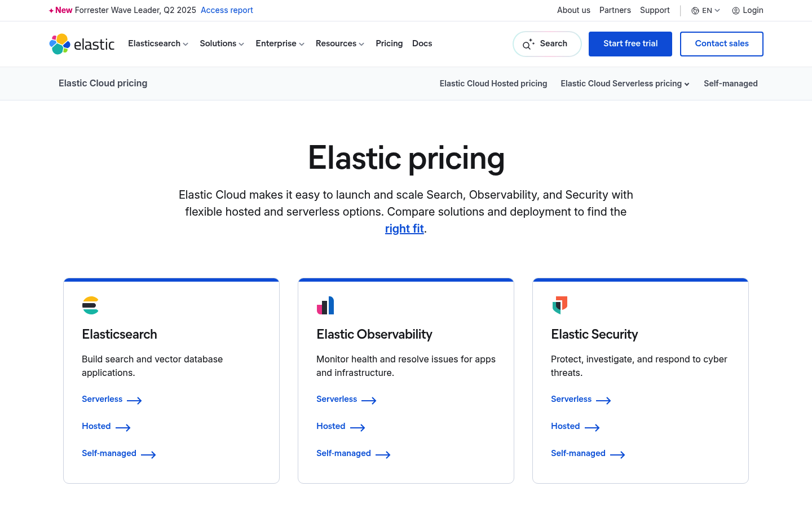Click the Elastic Observability bar-chart icon
Viewport: 812px width, 508px height.
(325, 305)
